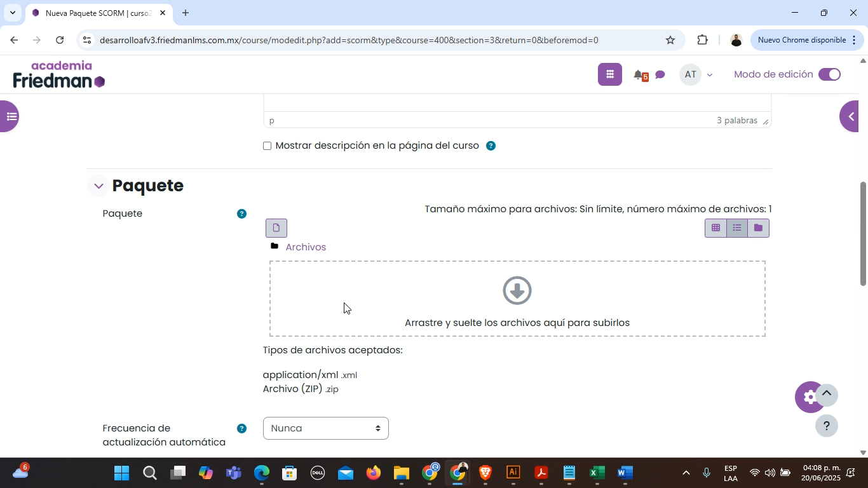Open help for Frecuencia de actualización automática
868x488 pixels.
[x=241, y=428]
